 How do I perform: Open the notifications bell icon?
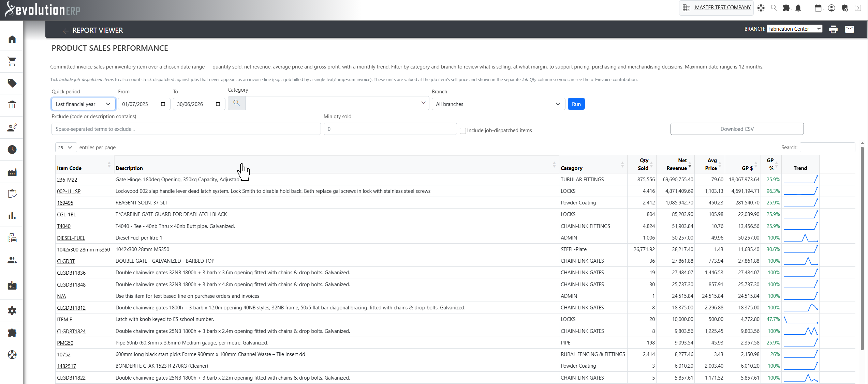point(798,8)
